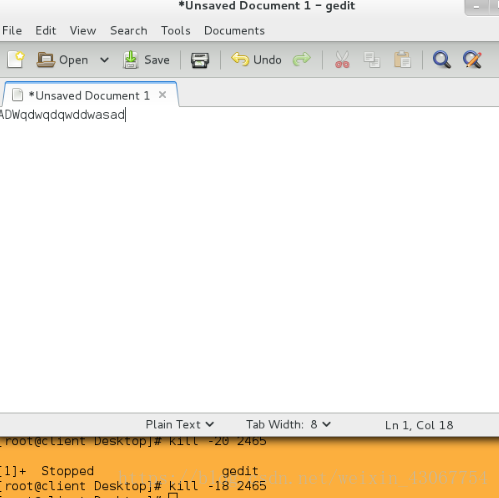
Task: Click the text ADWqdwqdqwddwasad in the editor
Action: pyautogui.click(x=62, y=115)
